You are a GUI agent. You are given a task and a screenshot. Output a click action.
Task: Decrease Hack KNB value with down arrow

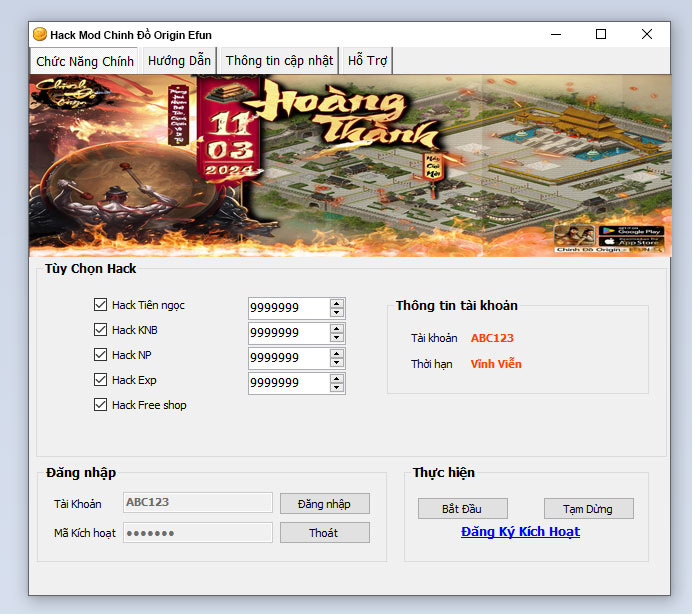[337, 338]
